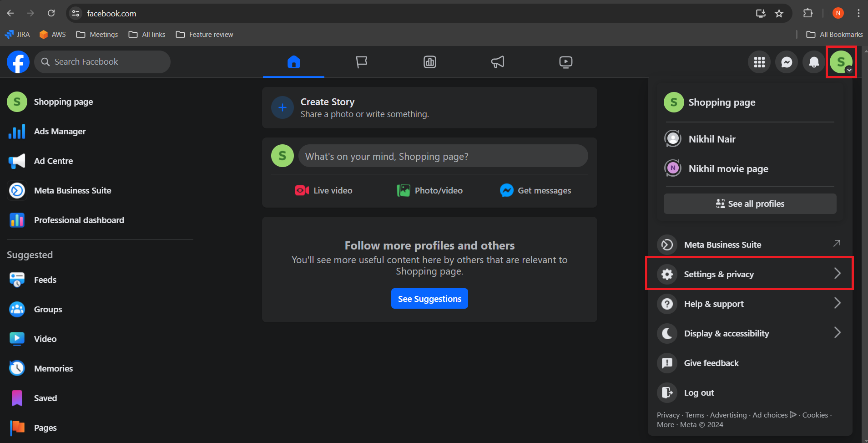Open the AWS bookmark
The height and width of the screenshot is (443, 868).
coord(53,35)
